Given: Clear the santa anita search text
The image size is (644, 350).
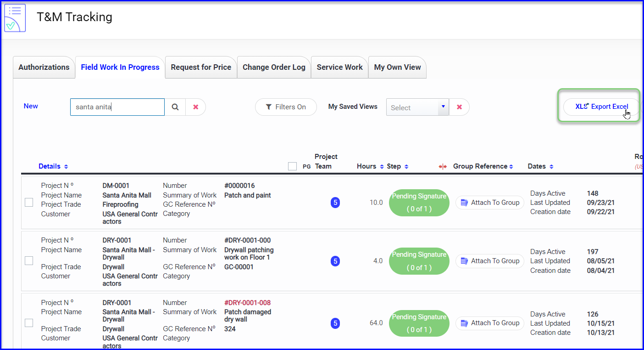Looking at the screenshot, I should [x=196, y=107].
